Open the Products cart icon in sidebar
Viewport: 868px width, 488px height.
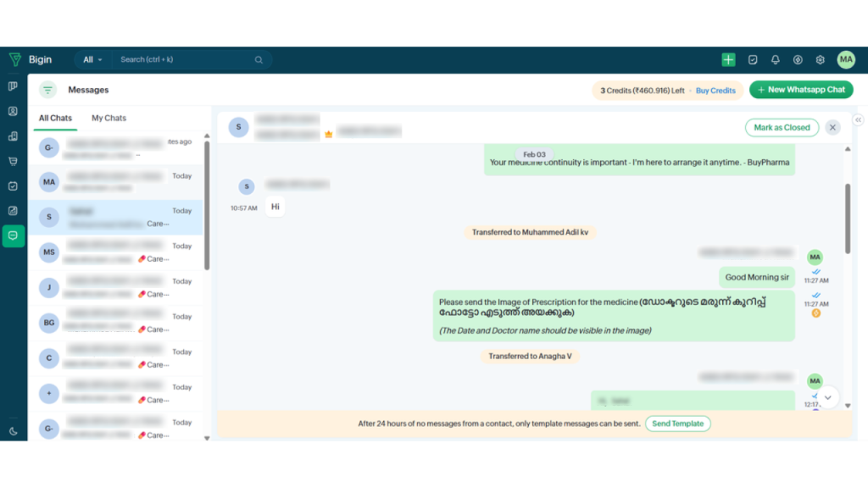point(13,161)
